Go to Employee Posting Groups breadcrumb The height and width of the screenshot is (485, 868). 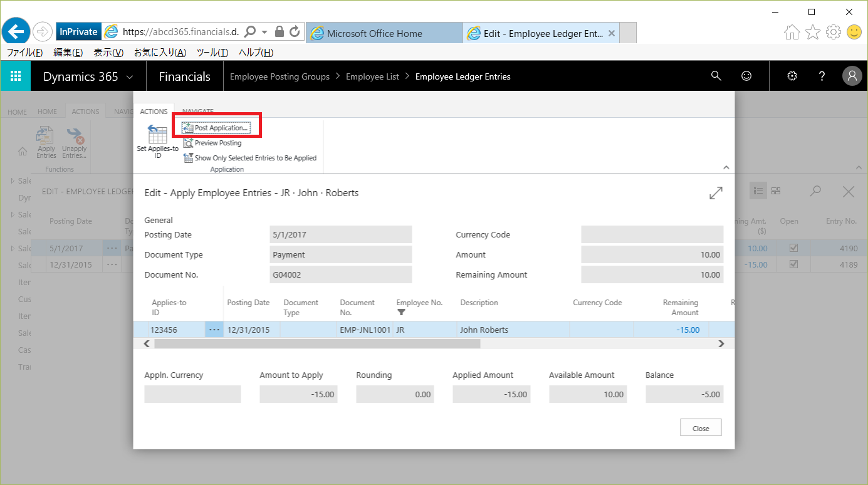[x=280, y=76]
